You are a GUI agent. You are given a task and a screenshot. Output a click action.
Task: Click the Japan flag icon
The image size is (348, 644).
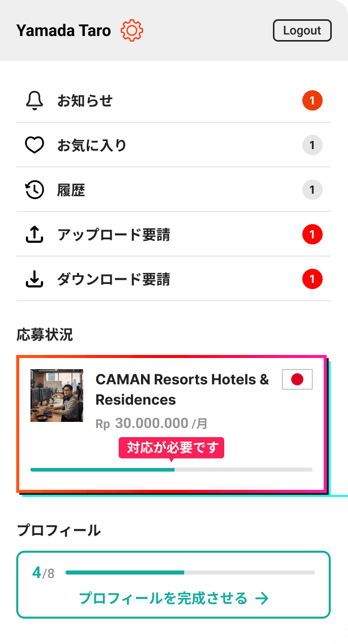pos(297,379)
